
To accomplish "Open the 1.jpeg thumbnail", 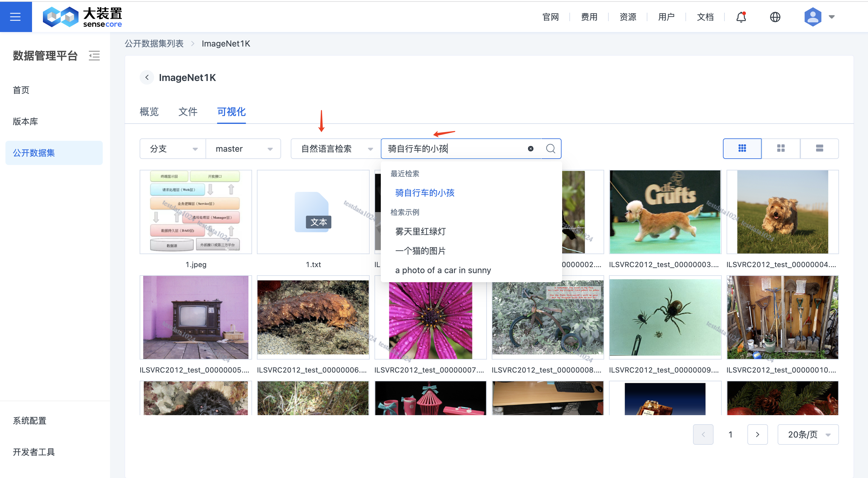I will [196, 212].
